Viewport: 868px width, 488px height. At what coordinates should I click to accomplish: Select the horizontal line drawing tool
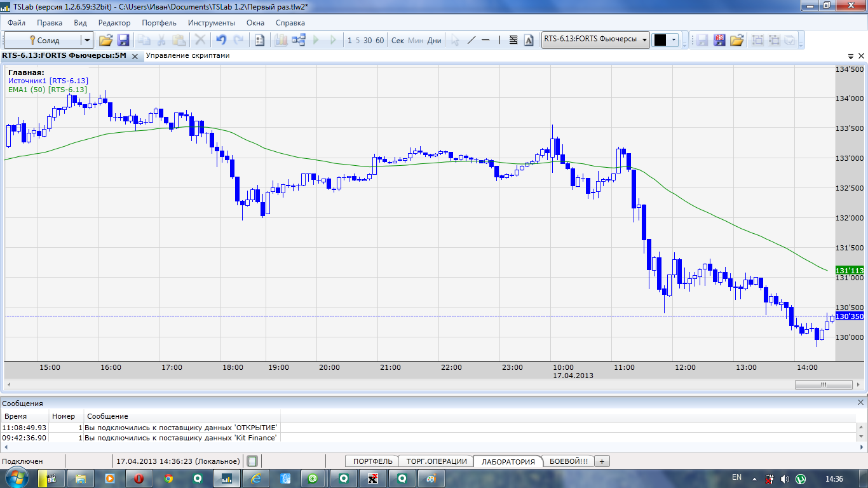pos(485,40)
